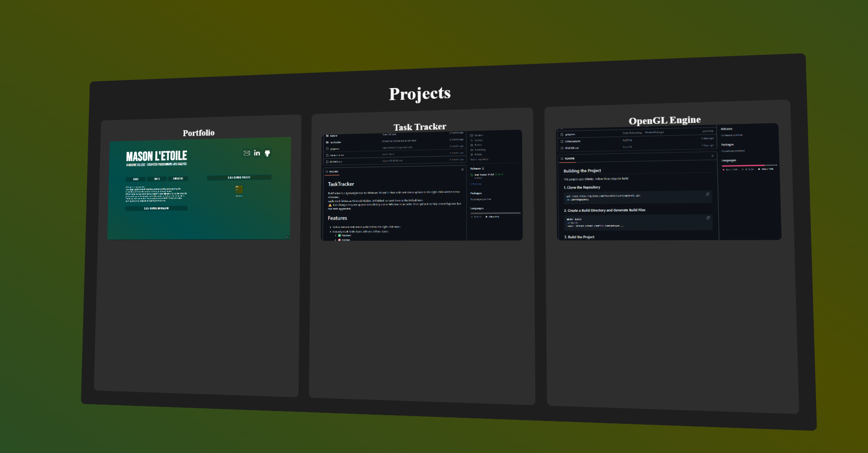This screenshot has width=868, height=453.
Task: Open the LinkedIn icon on the portfolio
Action: tap(256, 154)
